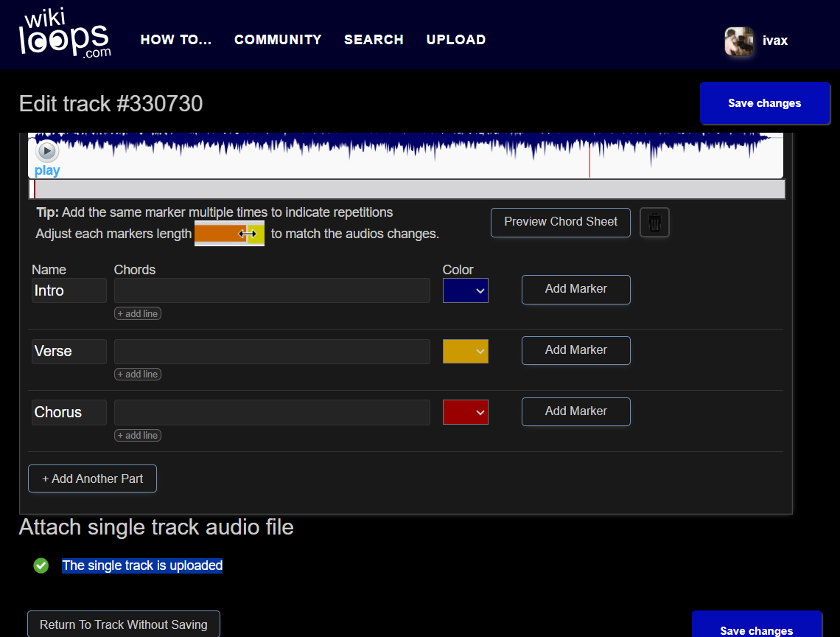Open the HOW TO... menu
The image size is (840, 637).
(x=176, y=40)
